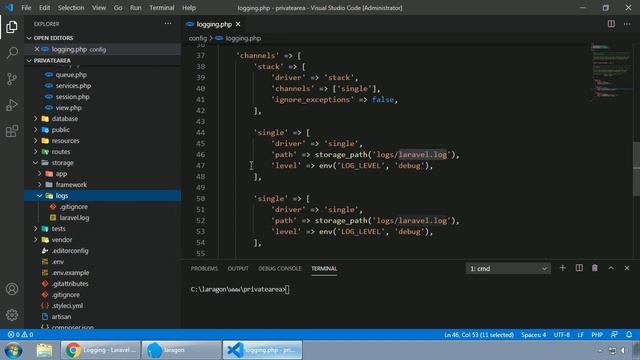The image size is (640, 360).
Task: Click the feedback icon in status bar
Action: click(614, 335)
